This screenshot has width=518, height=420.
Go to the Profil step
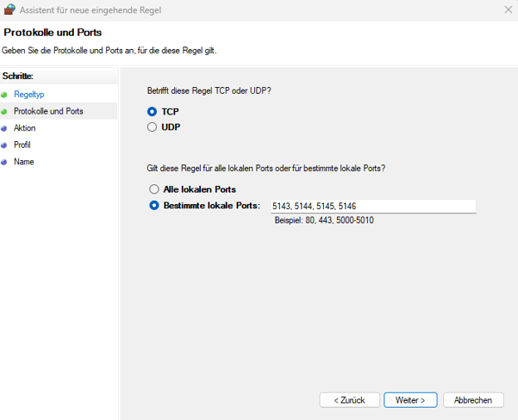22,144
